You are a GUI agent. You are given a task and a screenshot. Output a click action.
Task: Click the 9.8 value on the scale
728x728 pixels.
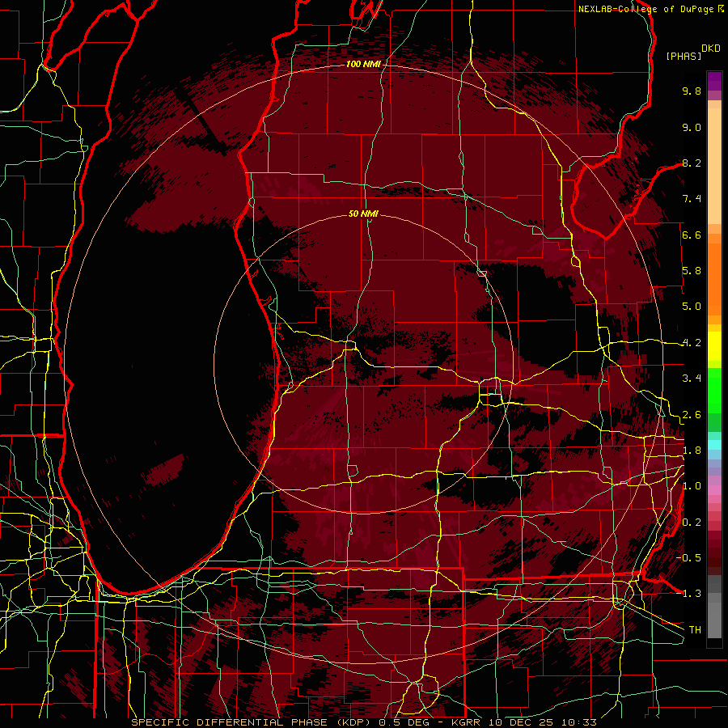pos(692,91)
